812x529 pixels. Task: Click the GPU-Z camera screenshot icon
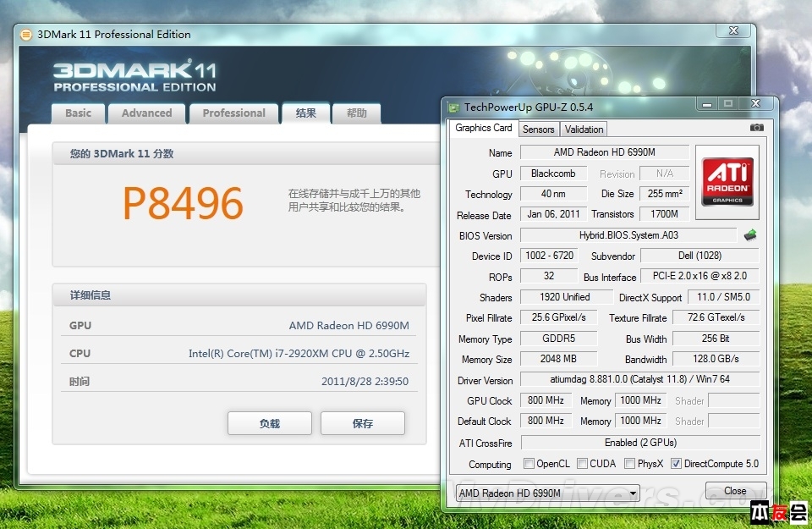(x=756, y=128)
